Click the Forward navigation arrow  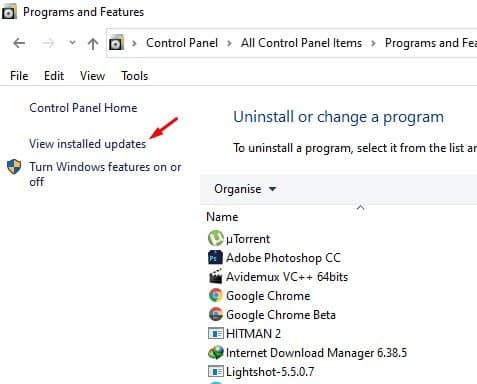pos(48,43)
